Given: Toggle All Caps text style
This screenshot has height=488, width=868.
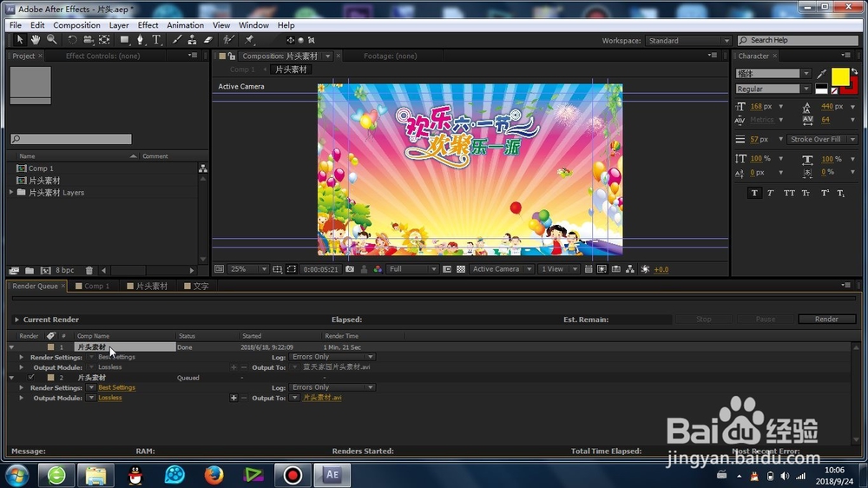Looking at the screenshot, I should (x=789, y=193).
